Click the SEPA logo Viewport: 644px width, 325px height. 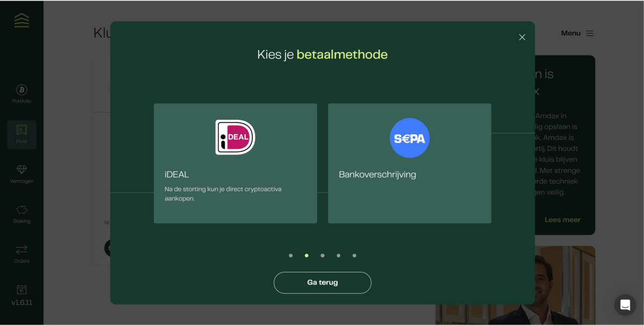409,138
